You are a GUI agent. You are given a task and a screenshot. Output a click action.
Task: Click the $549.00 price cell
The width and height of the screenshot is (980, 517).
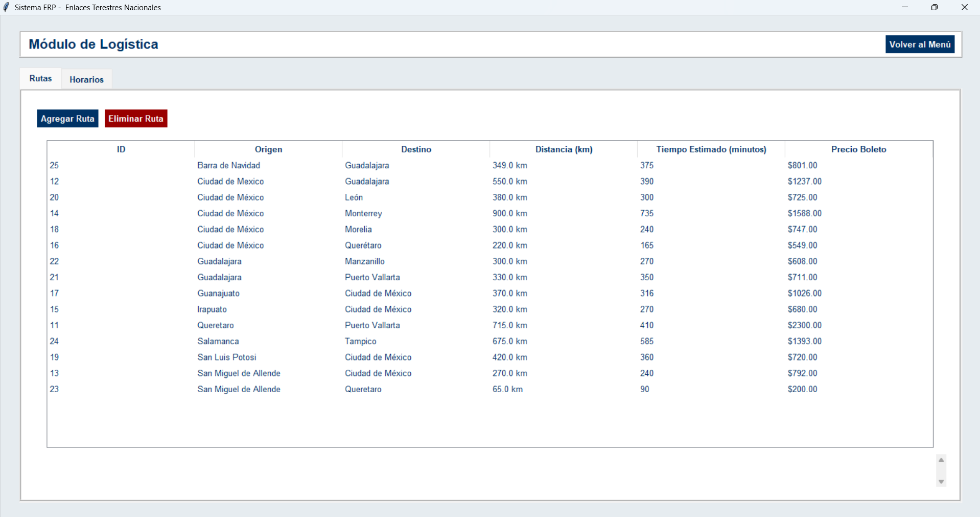tap(803, 245)
